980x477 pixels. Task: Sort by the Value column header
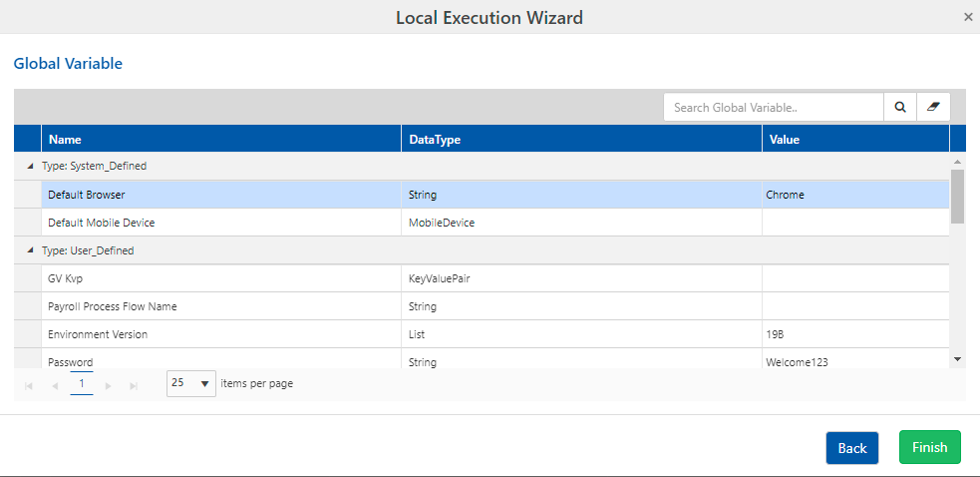point(855,139)
